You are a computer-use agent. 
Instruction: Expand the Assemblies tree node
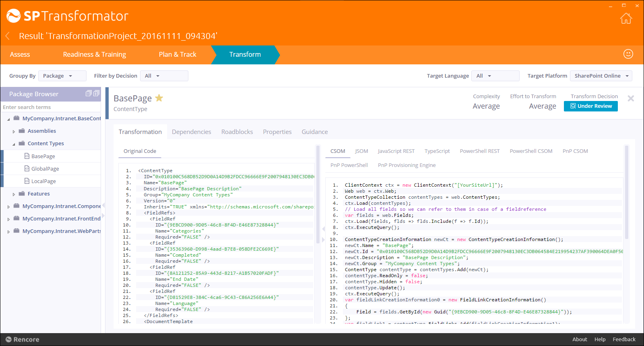click(14, 132)
